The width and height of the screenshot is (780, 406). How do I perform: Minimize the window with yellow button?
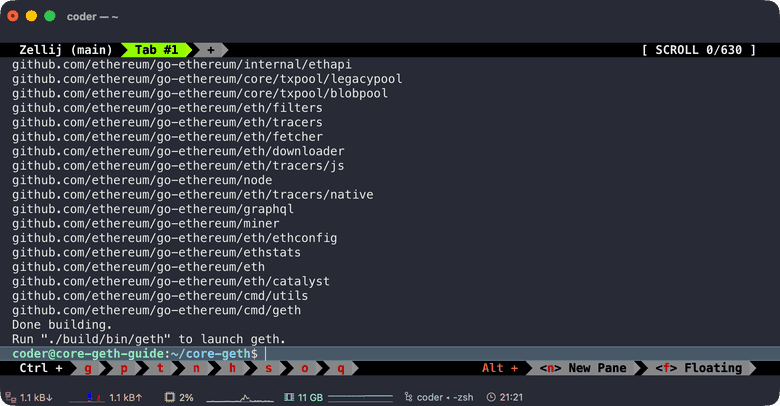point(31,16)
